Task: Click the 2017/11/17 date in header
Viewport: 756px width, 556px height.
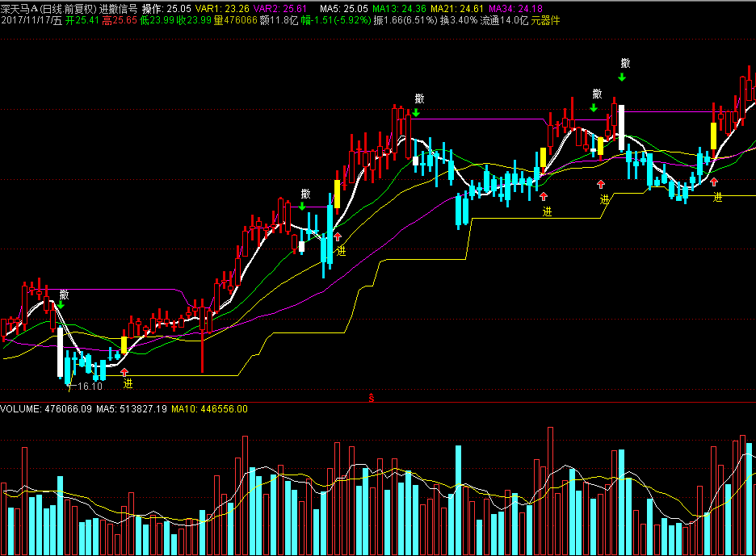Action: point(31,20)
